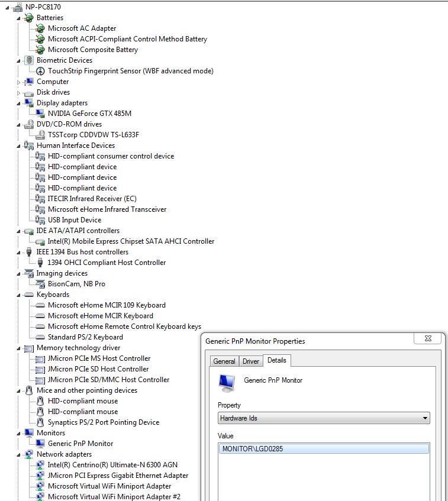The image size is (448, 501).
Task: Switch to the Driver tab
Action: click(x=251, y=361)
